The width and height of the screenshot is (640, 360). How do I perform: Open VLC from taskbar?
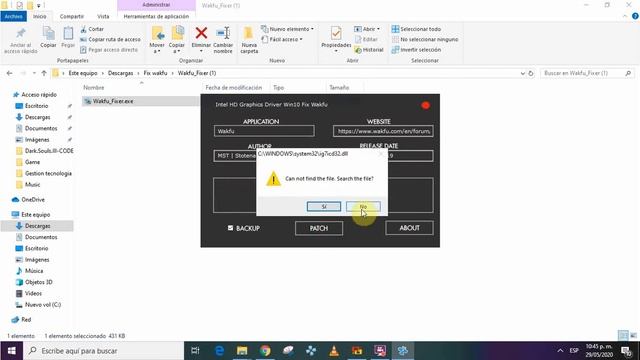[x=334, y=351]
